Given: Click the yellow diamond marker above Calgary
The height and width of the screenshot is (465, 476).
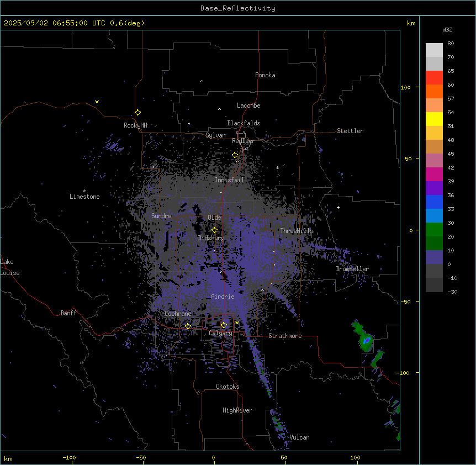Looking at the screenshot, I should (x=224, y=325).
